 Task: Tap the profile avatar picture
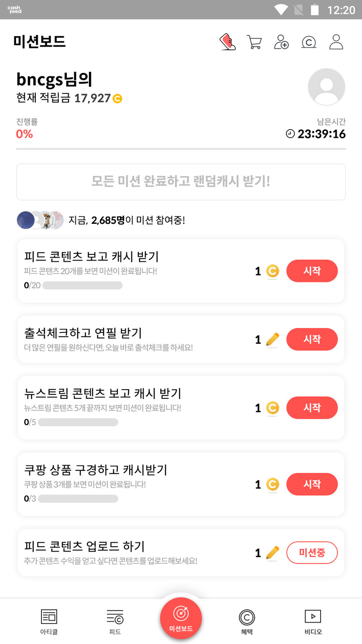(x=327, y=87)
